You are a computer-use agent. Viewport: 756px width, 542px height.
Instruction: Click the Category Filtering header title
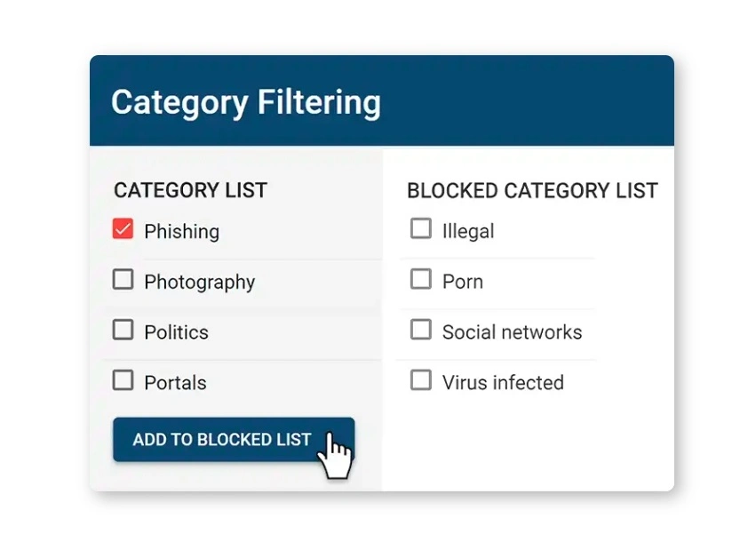click(x=246, y=102)
